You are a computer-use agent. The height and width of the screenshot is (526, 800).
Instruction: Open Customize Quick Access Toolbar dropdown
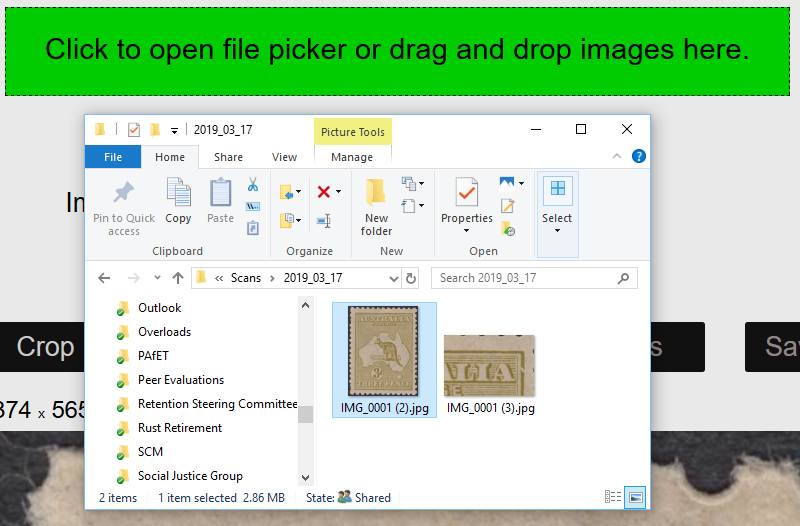coord(174,131)
